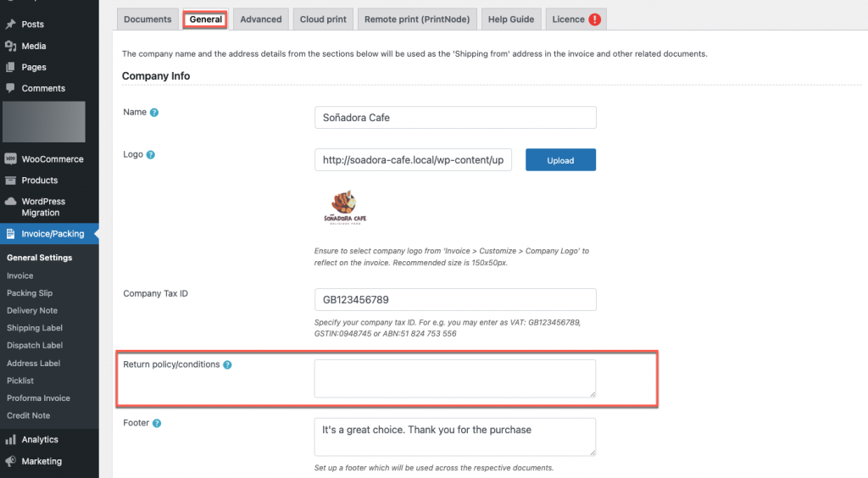Open Analytics in the admin menu
The height and width of the screenshot is (478, 868).
(40, 440)
